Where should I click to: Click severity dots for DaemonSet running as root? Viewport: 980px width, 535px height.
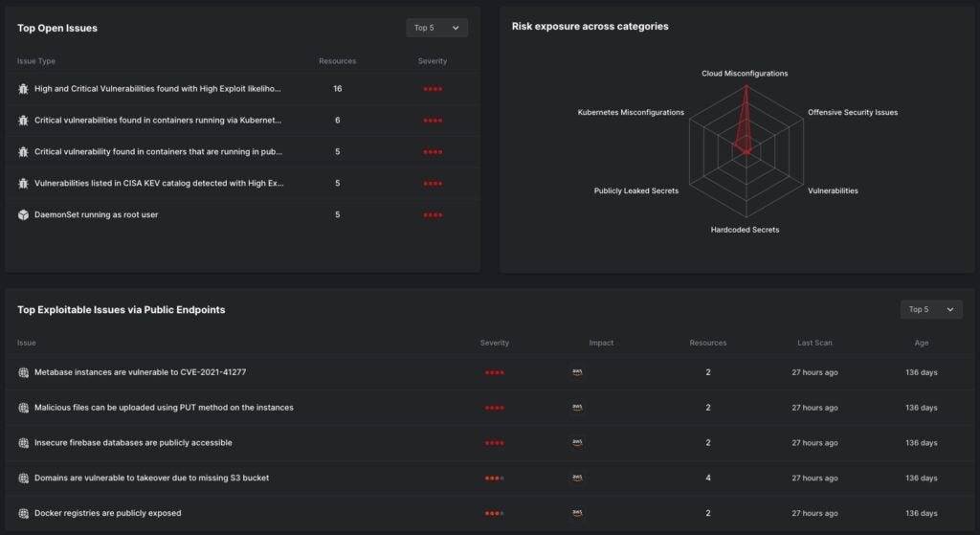point(433,215)
